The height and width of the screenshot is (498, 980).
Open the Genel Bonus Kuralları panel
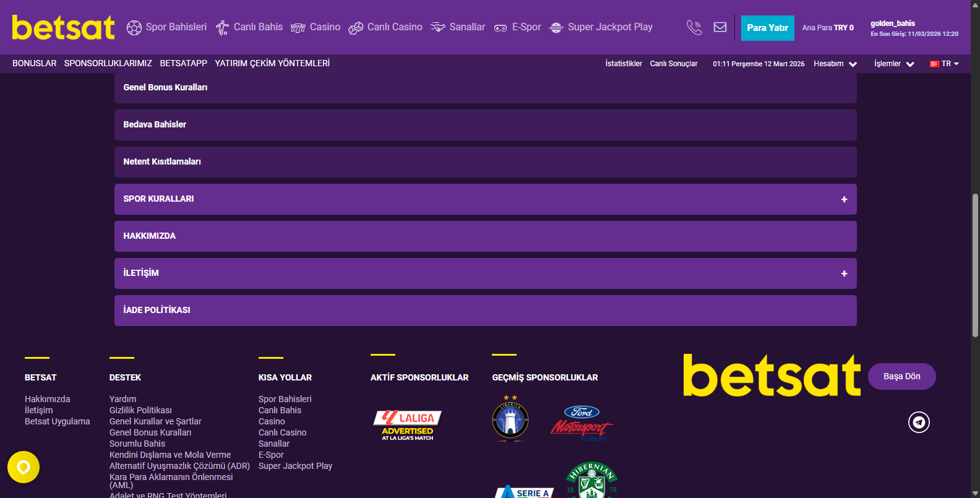tap(486, 88)
